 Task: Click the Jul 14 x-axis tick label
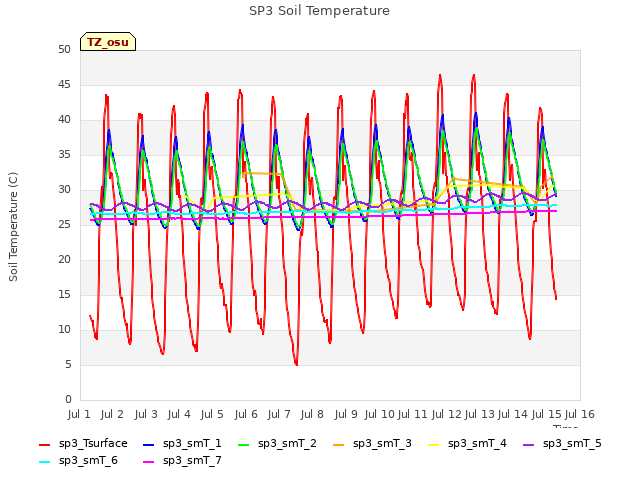tap(513, 414)
